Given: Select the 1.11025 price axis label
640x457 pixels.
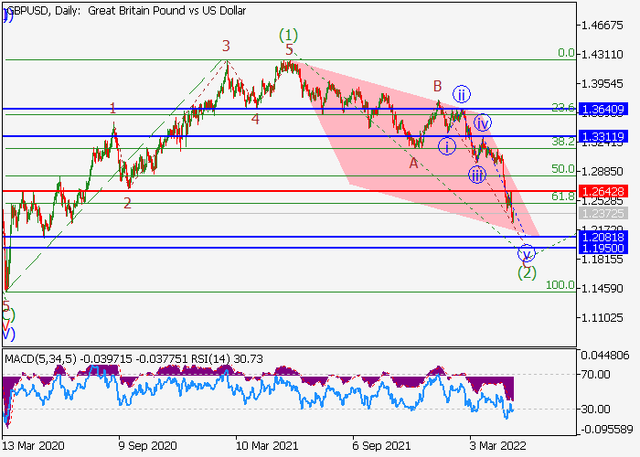Looking at the screenshot, I should tap(602, 317).
